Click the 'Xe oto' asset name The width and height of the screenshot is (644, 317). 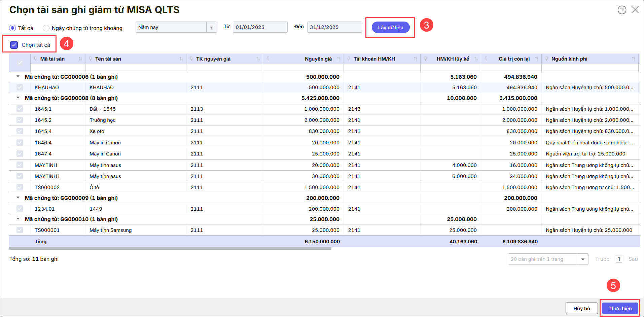point(97,131)
